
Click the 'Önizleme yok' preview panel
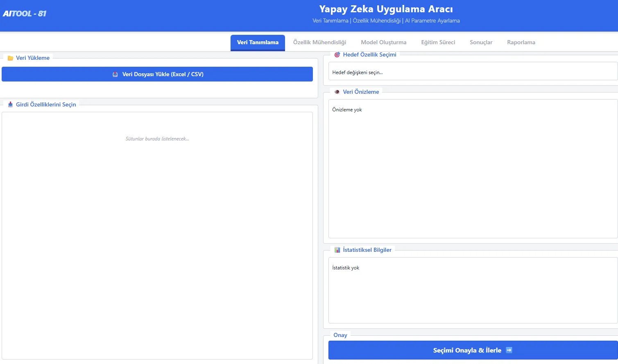pyautogui.click(x=473, y=169)
